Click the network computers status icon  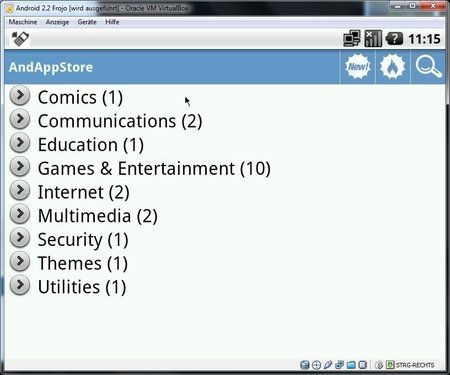[x=352, y=38]
